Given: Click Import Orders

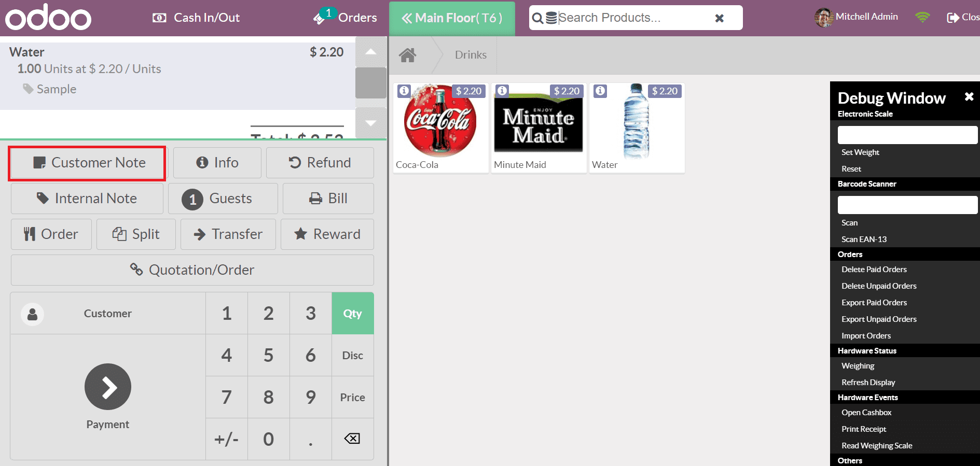Looking at the screenshot, I should (x=866, y=336).
